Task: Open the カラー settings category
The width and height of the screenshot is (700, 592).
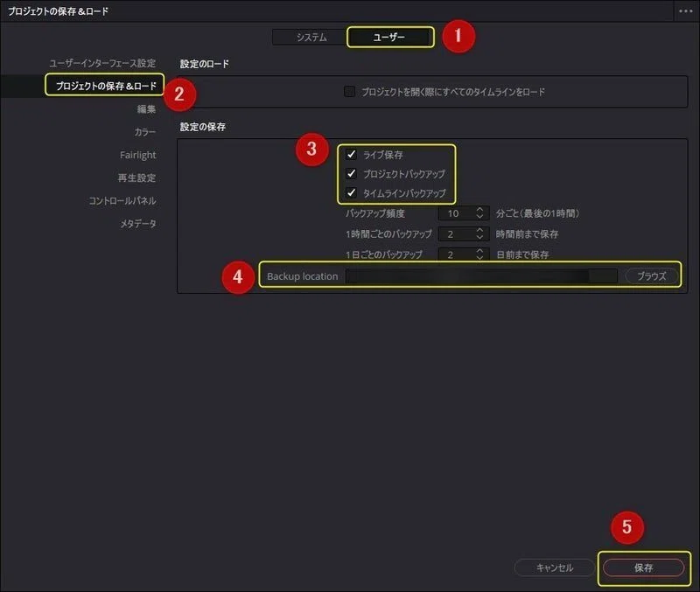Action: 144,132
